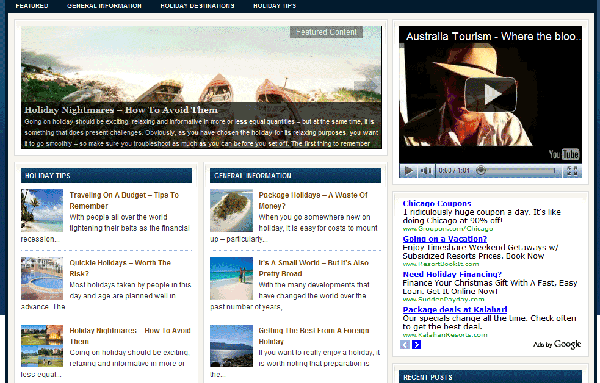Click the small play icon in video controls
Viewport: 600px width, 383px height.
(408, 171)
